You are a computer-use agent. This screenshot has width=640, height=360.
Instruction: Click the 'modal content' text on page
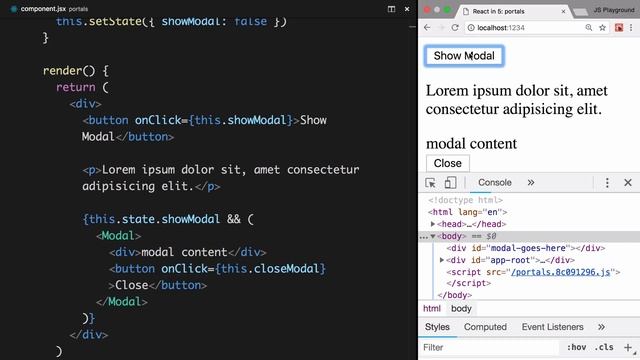471,144
